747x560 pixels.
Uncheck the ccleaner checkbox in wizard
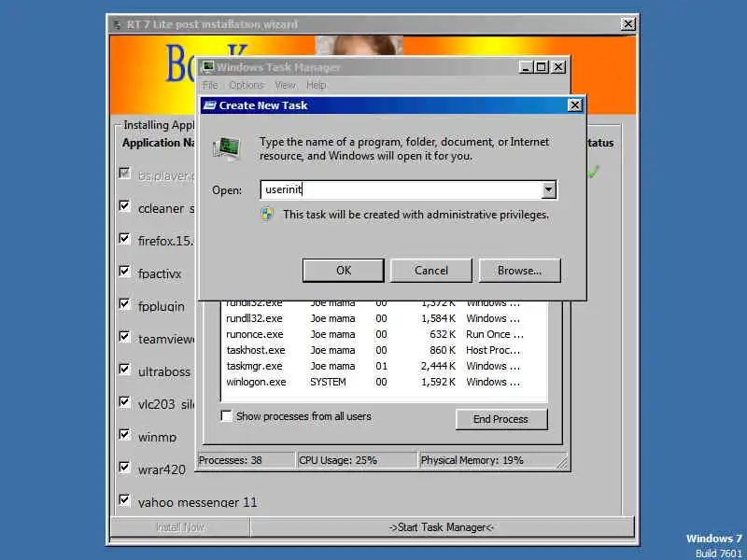pyautogui.click(x=124, y=205)
